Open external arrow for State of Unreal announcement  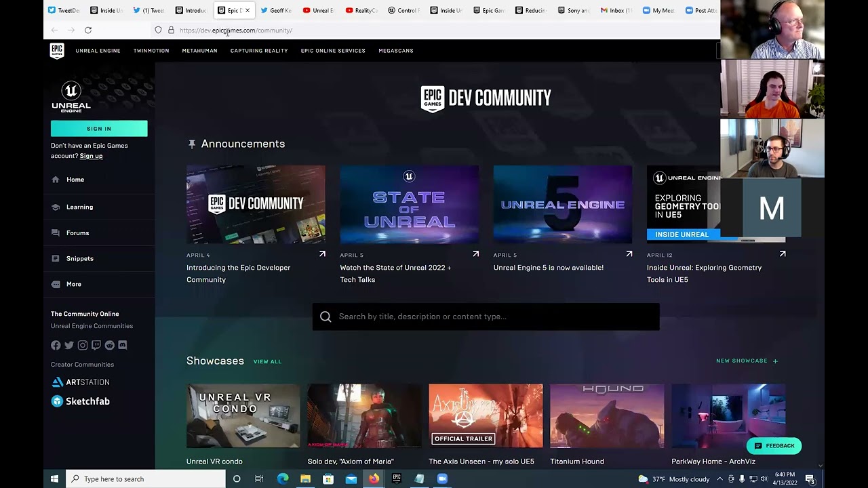point(475,254)
